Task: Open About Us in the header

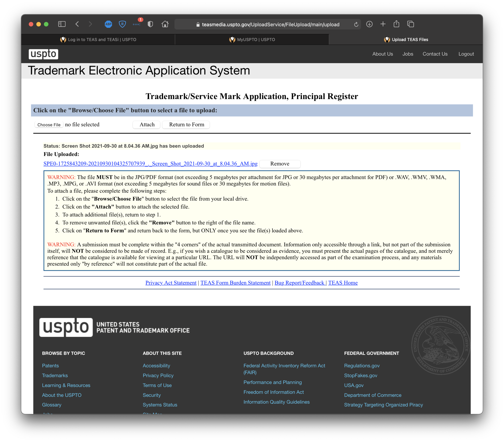Action: 382,54
